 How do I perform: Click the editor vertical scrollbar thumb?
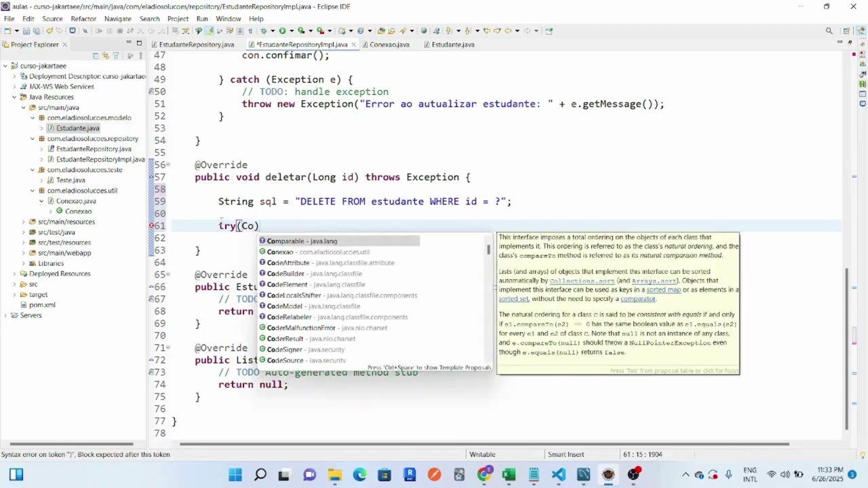coord(846,349)
